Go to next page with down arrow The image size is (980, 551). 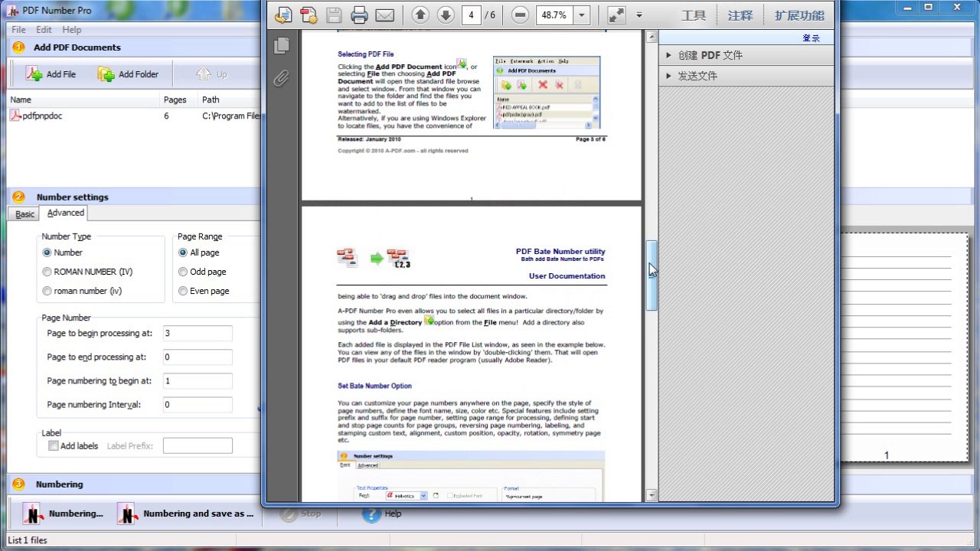tap(445, 15)
